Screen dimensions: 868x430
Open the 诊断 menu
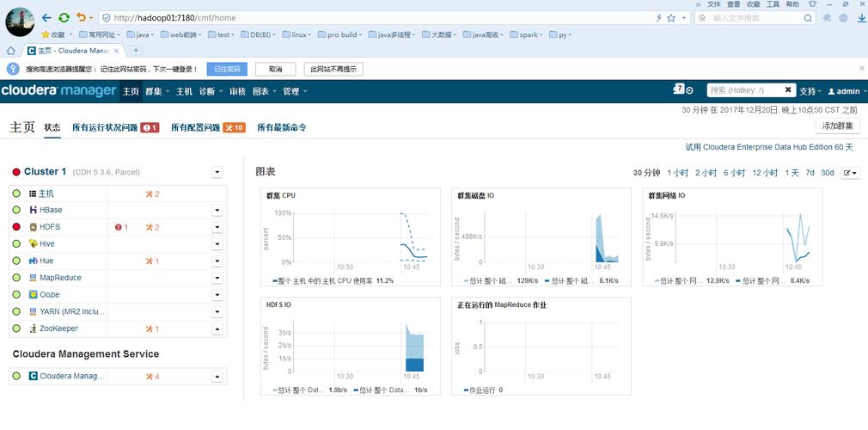click(211, 91)
